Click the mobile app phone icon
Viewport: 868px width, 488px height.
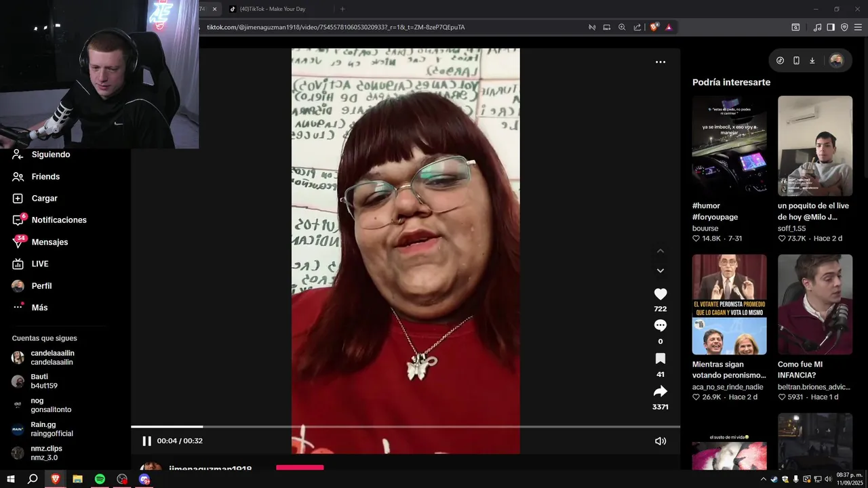(796, 60)
